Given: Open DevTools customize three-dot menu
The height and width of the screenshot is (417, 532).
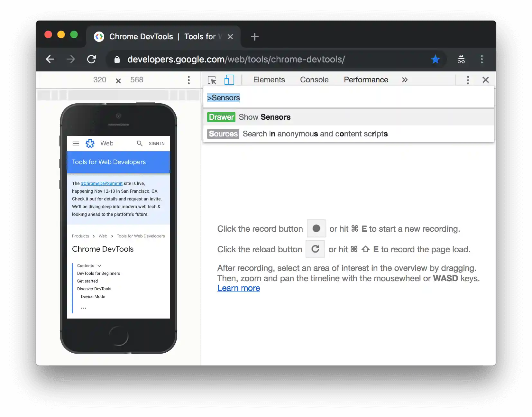Looking at the screenshot, I should pyautogui.click(x=468, y=80).
